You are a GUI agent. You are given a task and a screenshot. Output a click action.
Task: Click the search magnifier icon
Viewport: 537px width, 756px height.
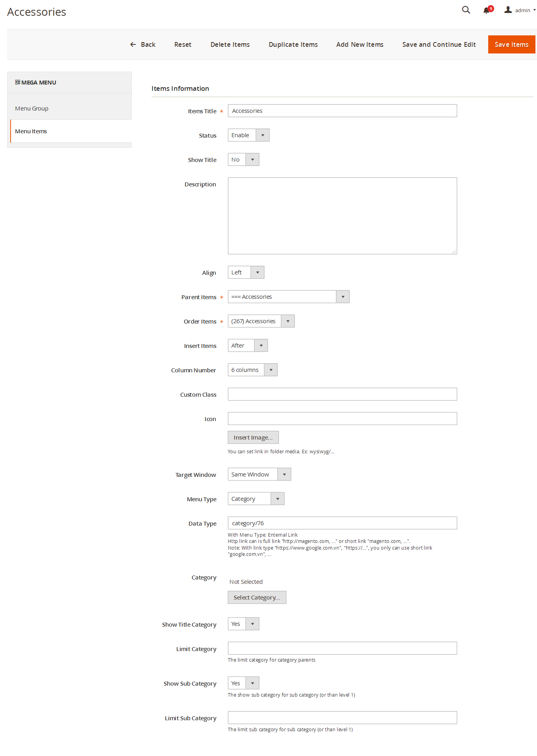(x=466, y=10)
